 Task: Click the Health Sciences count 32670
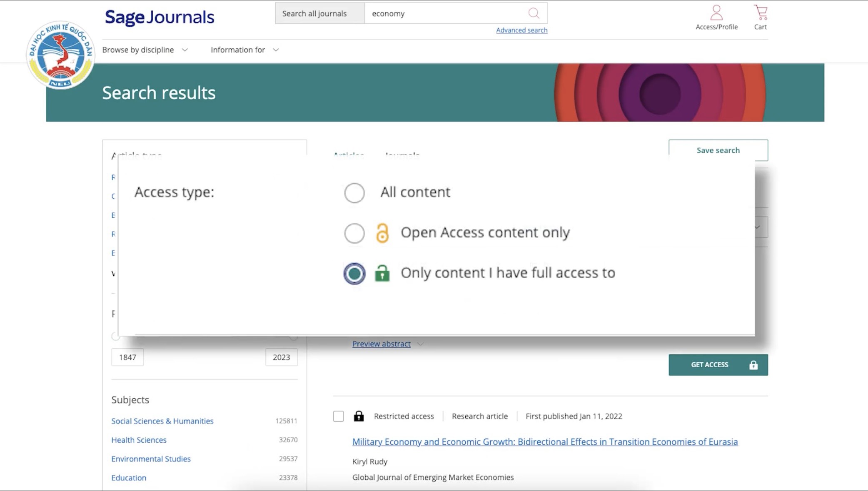[288, 440]
